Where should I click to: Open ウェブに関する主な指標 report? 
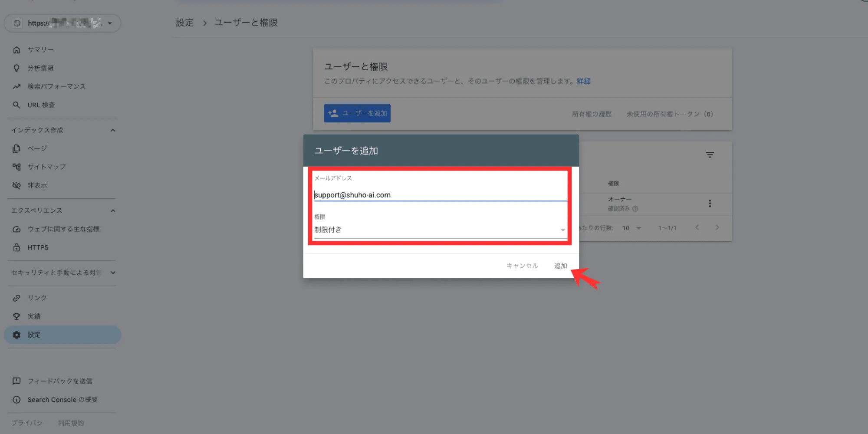[63, 229]
